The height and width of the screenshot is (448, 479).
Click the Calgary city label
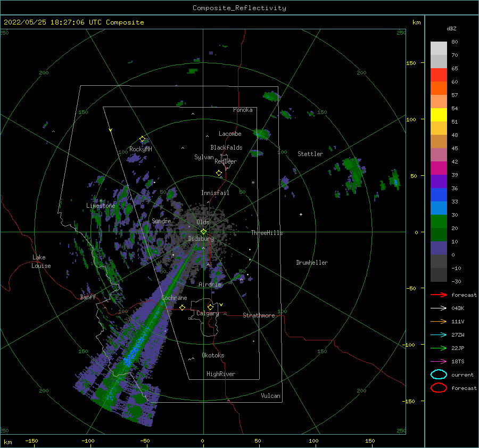[x=208, y=313]
